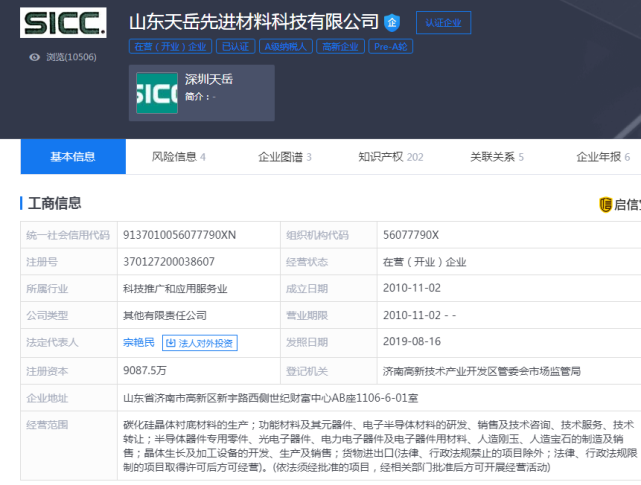Open the 深圳天岳 card thumbnail logo
641x485 pixels.
[157, 93]
